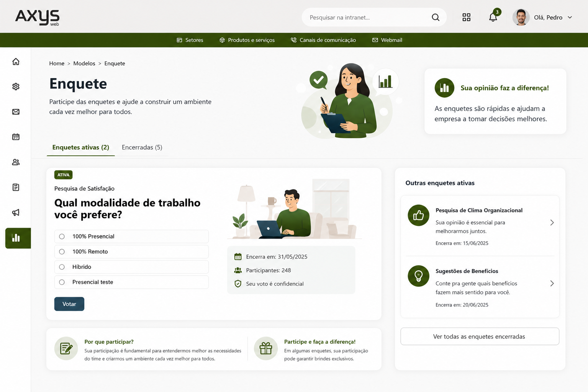
Task: Open the Setores menu
Action: coord(190,40)
